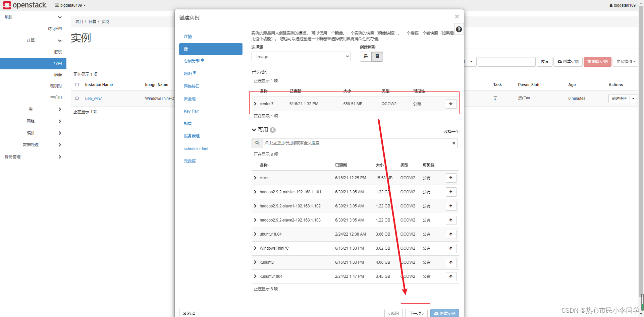This screenshot has height=317, width=644.
Task: Open the Image source dropdown
Action: pyautogui.click(x=301, y=57)
